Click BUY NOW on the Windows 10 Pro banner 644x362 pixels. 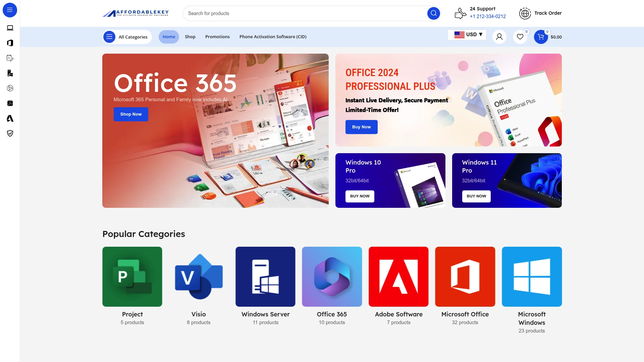(x=360, y=196)
